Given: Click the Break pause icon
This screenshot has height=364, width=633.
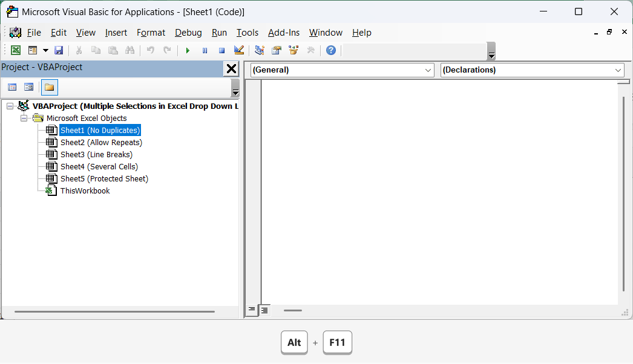Looking at the screenshot, I should click(205, 50).
